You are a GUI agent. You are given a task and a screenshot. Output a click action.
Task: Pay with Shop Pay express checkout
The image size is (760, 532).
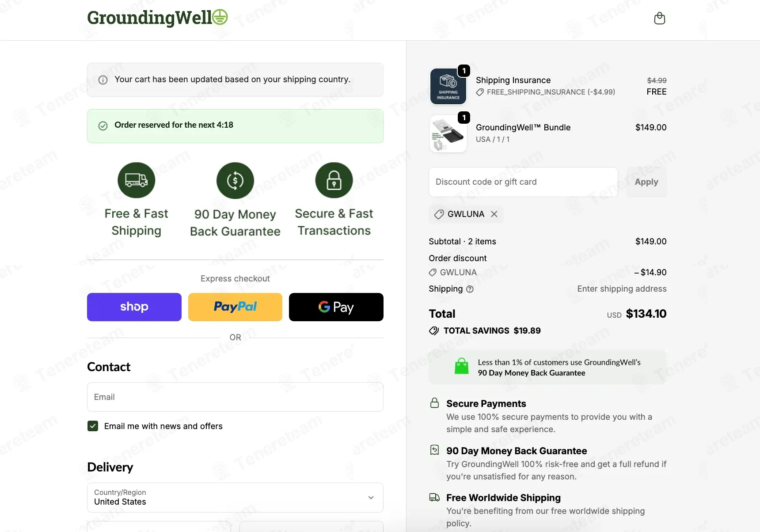click(x=134, y=307)
